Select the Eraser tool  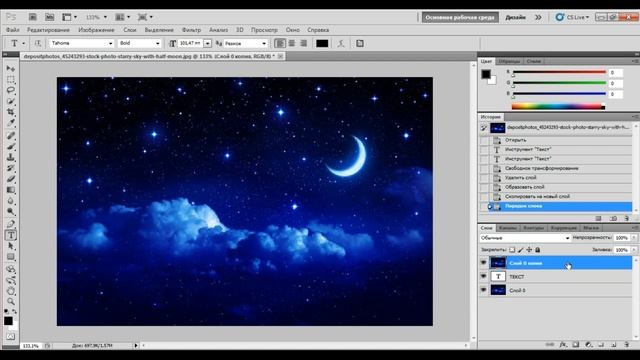(x=11, y=179)
